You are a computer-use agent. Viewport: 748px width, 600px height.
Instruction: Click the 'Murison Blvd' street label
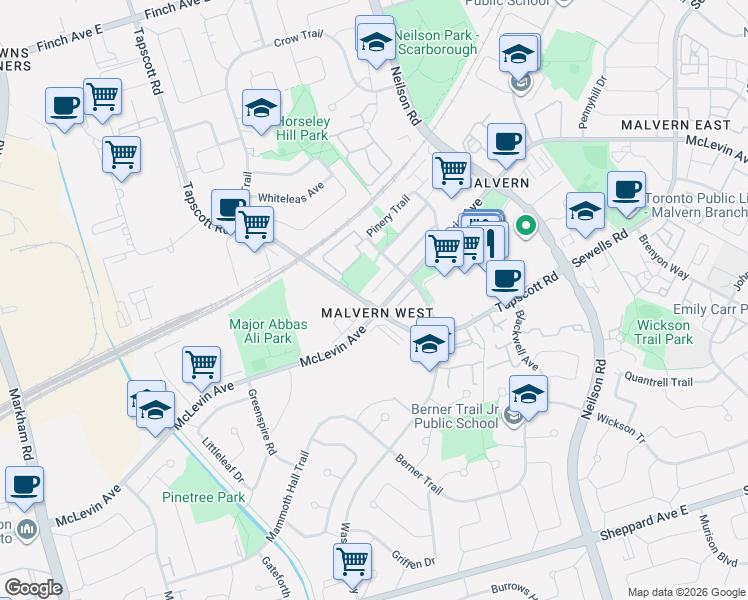coord(718,541)
